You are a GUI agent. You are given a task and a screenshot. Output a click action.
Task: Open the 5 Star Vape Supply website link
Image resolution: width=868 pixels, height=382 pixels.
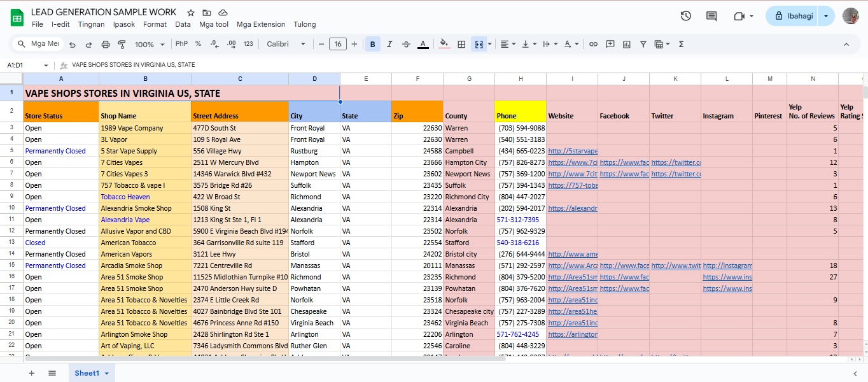tap(572, 152)
